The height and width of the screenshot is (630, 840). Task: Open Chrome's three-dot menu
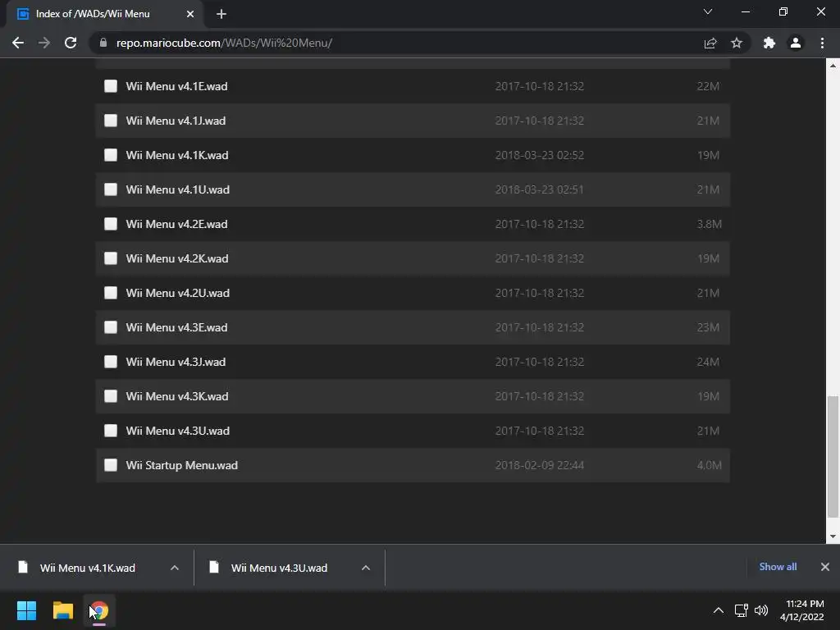click(x=822, y=43)
